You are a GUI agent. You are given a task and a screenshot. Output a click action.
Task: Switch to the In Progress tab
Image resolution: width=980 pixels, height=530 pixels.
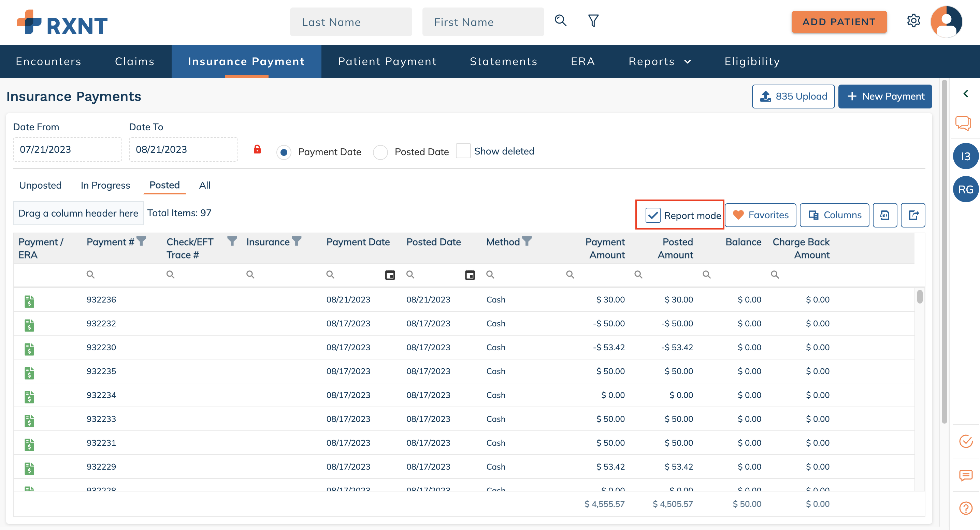point(105,185)
